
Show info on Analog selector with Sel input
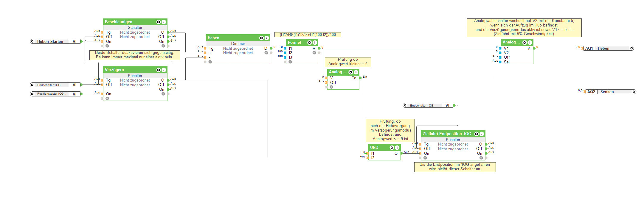coord(530,43)
